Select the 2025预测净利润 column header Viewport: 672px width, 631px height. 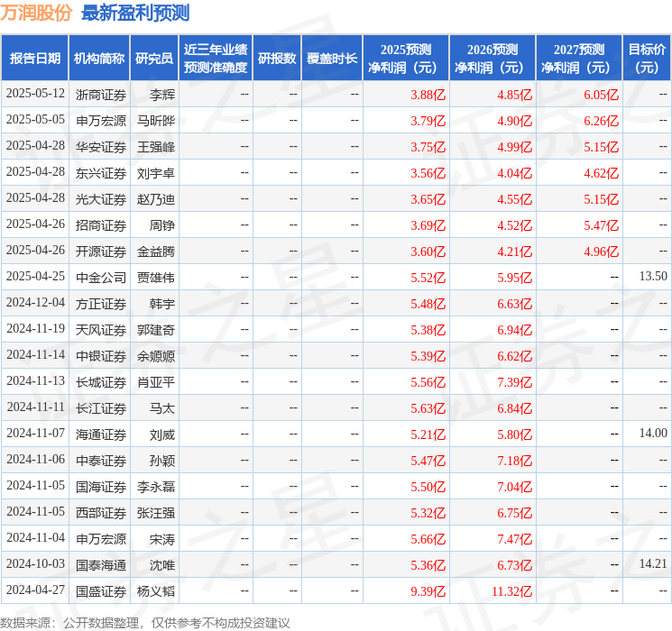pos(406,59)
